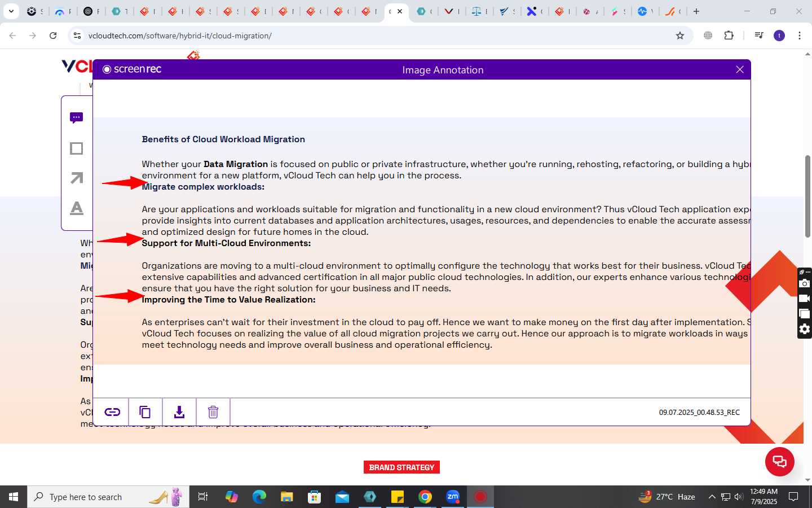812x508 pixels.
Task: Open the media control button in Chrome
Action: 759,36
